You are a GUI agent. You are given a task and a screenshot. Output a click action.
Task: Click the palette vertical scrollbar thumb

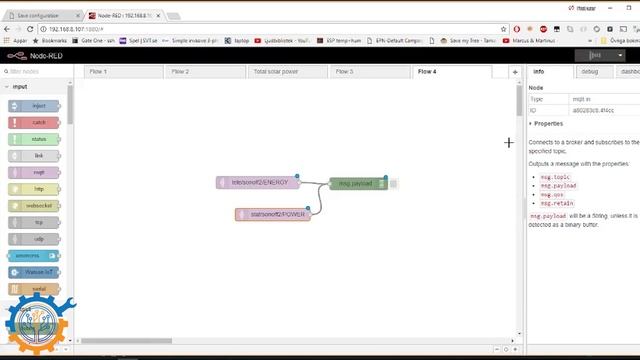tap(70, 105)
